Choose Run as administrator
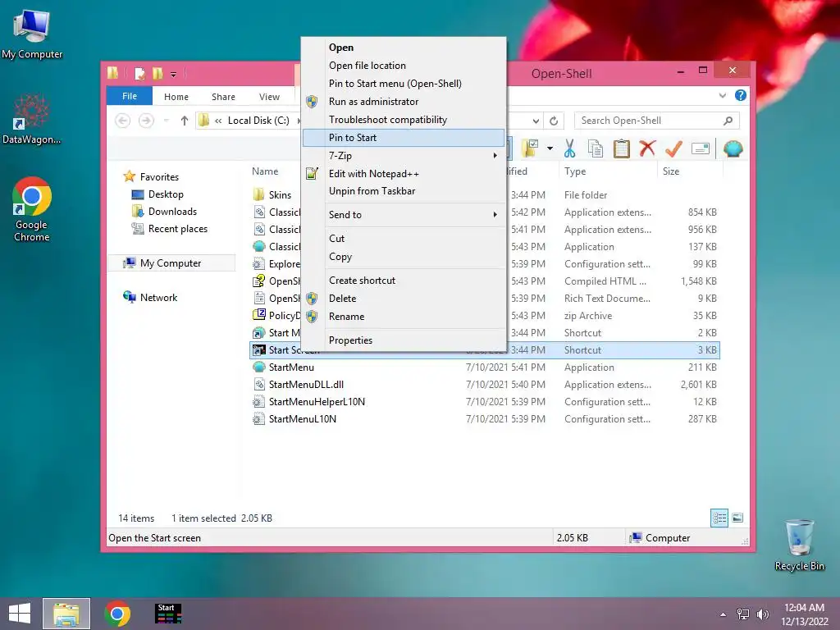Screen dimensions: 840x630 point(403,101)
